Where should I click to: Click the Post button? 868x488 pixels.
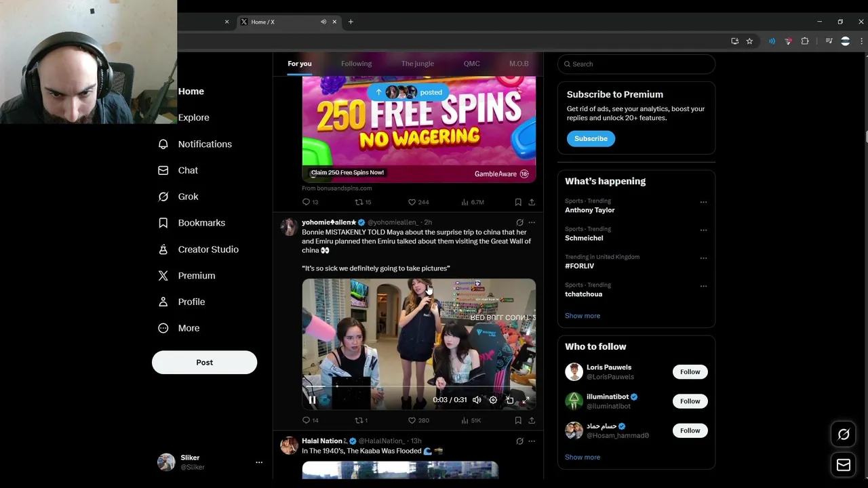click(204, 362)
